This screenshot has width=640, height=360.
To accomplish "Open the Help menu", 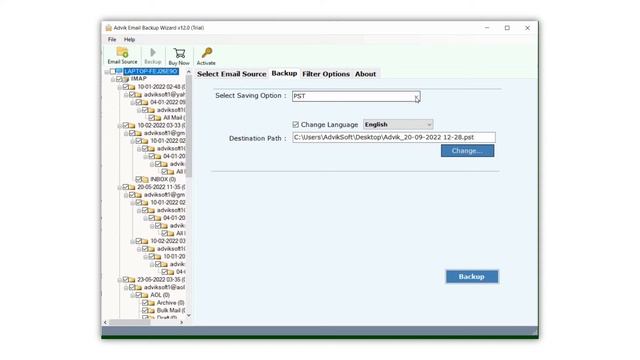I will (x=129, y=40).
